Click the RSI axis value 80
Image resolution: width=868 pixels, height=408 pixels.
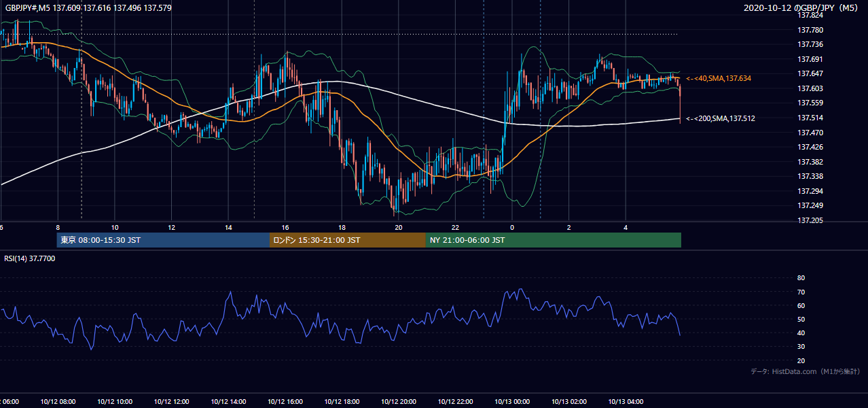pos(801,278)
